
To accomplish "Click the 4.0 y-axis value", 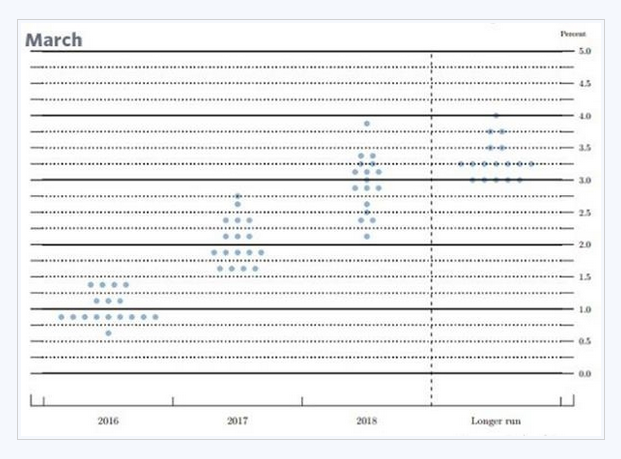I will 584,116.
